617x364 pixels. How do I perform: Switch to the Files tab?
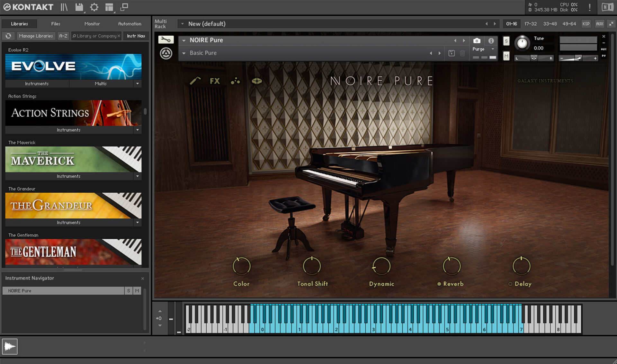[x=56, y=23]
